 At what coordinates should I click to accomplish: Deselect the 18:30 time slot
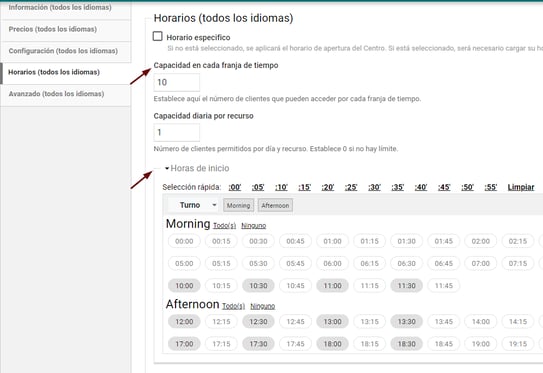point(407,344)
